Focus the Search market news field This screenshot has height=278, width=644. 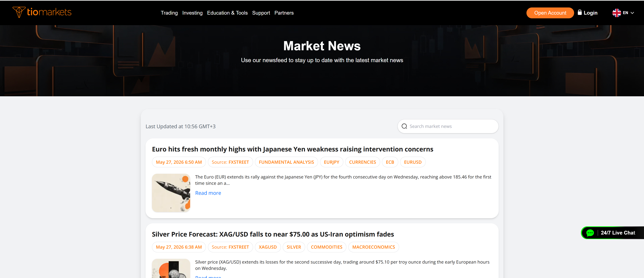(448, 126)
